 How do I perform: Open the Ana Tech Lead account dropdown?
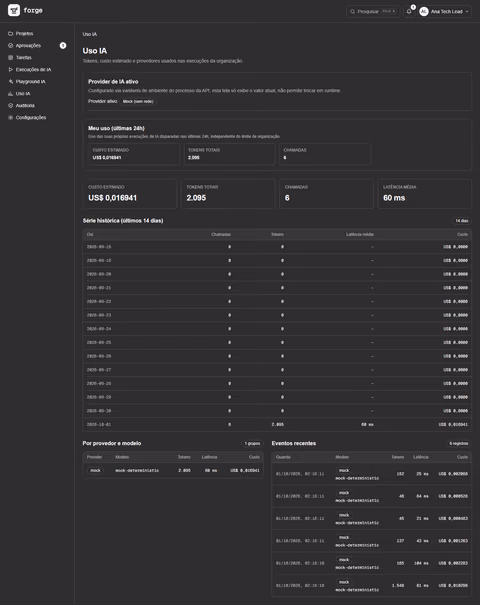[445, 12]
